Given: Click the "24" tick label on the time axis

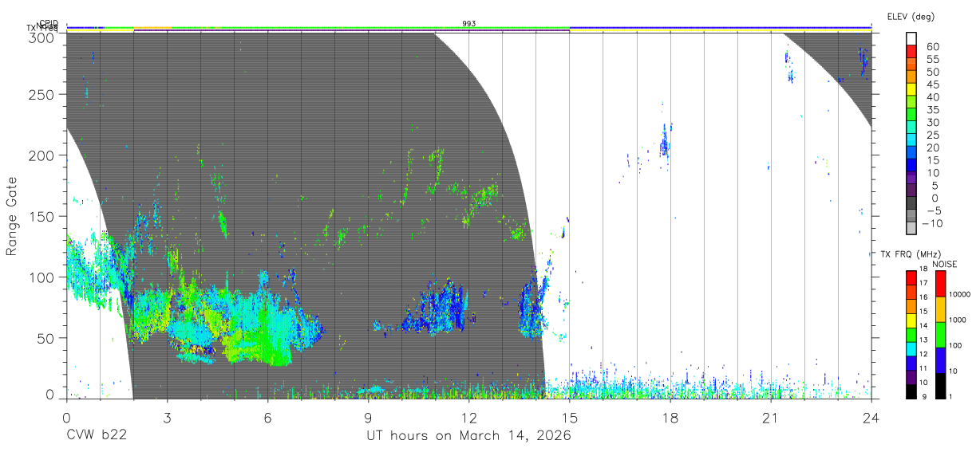Looking at the screenshot, I should [871, 417].
